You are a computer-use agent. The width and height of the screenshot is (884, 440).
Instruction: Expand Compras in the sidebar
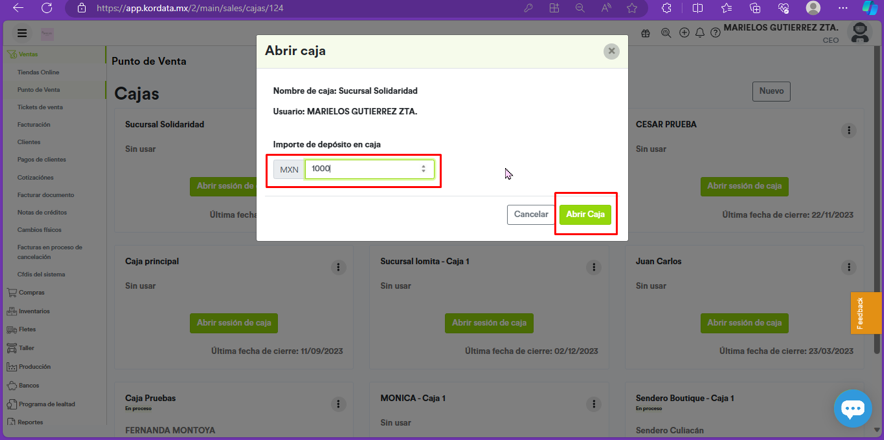click(32, 293)
